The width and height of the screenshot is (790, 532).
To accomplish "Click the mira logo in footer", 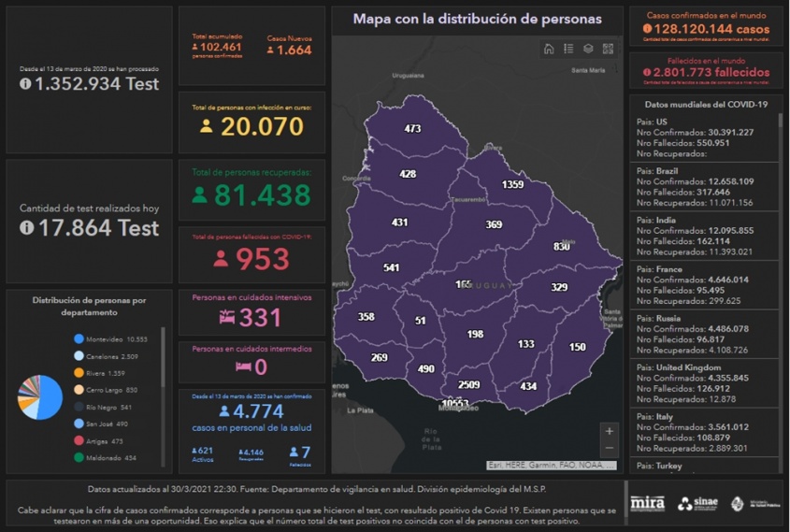I will (647, 504).
